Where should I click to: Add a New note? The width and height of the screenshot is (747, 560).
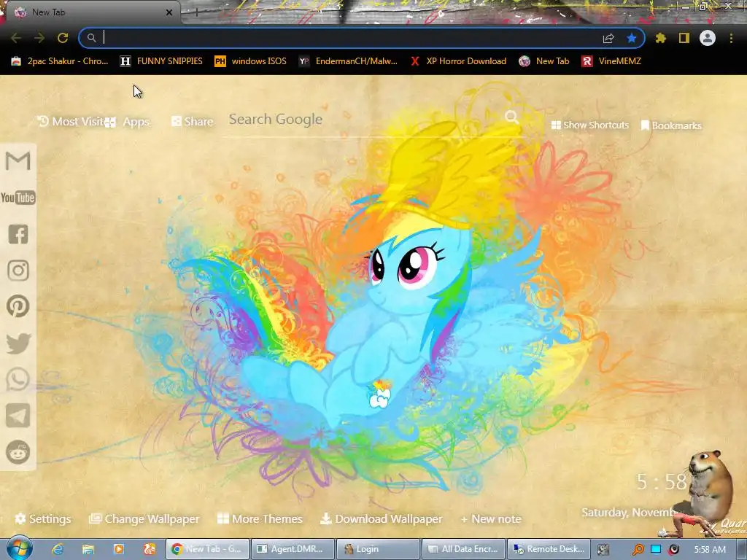[491, 519]
